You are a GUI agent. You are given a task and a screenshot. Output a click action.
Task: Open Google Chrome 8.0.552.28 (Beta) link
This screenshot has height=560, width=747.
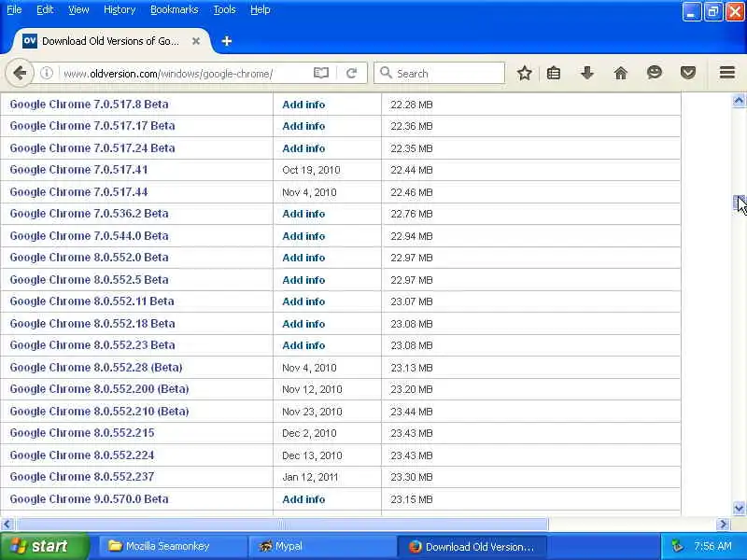96,367
